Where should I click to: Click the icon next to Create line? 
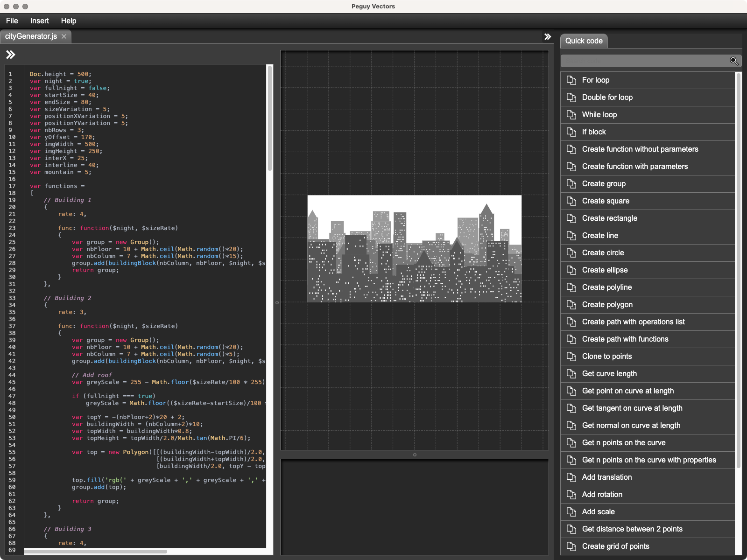571,236
